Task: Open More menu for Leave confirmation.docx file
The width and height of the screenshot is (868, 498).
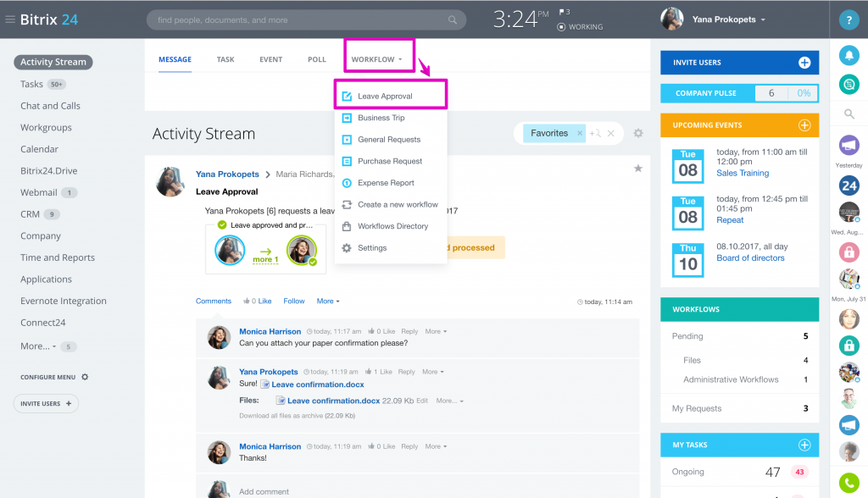Action: 449,401
